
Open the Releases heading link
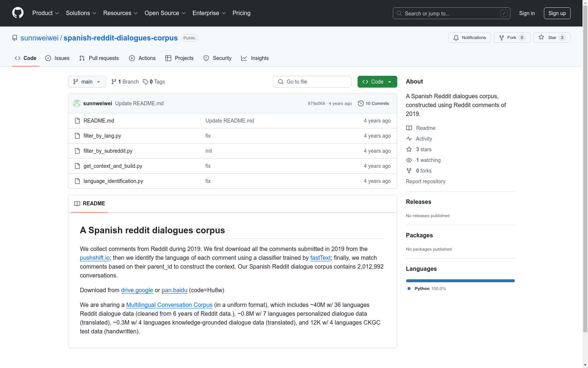pos(419,202)
